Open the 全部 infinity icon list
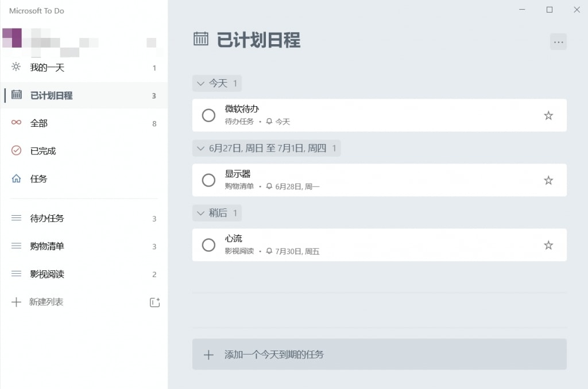This screenshot has width=588, height=389. click(x=16, y=123)
